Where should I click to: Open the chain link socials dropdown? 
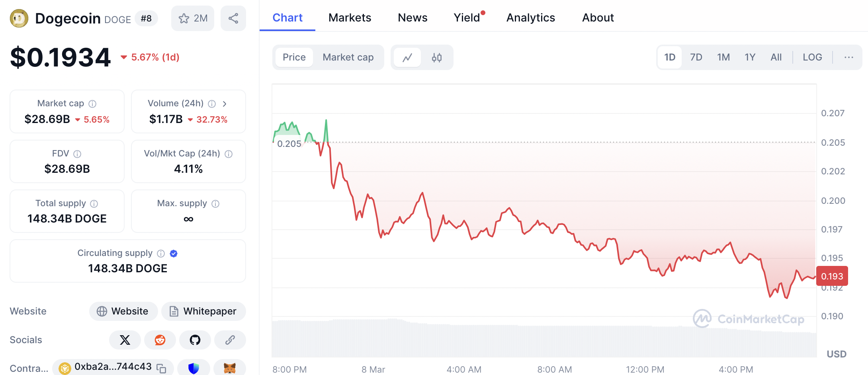tap(230, 340)
